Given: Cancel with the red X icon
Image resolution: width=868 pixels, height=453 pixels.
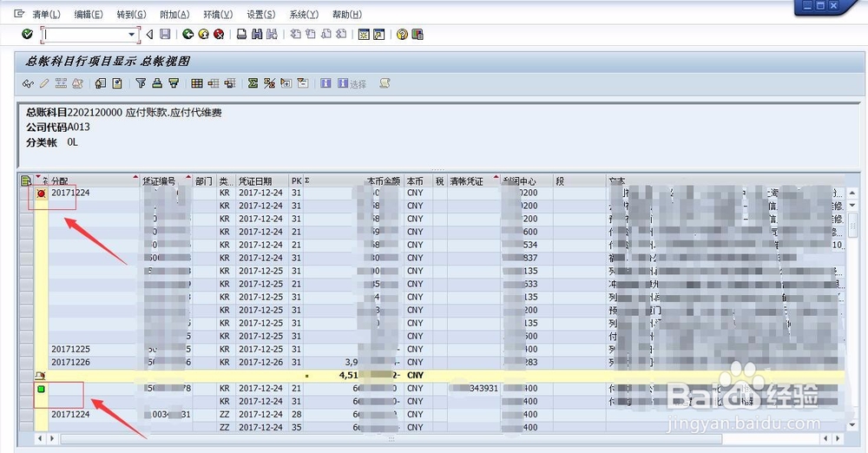Looking at the screenshot, I should 220,35.
